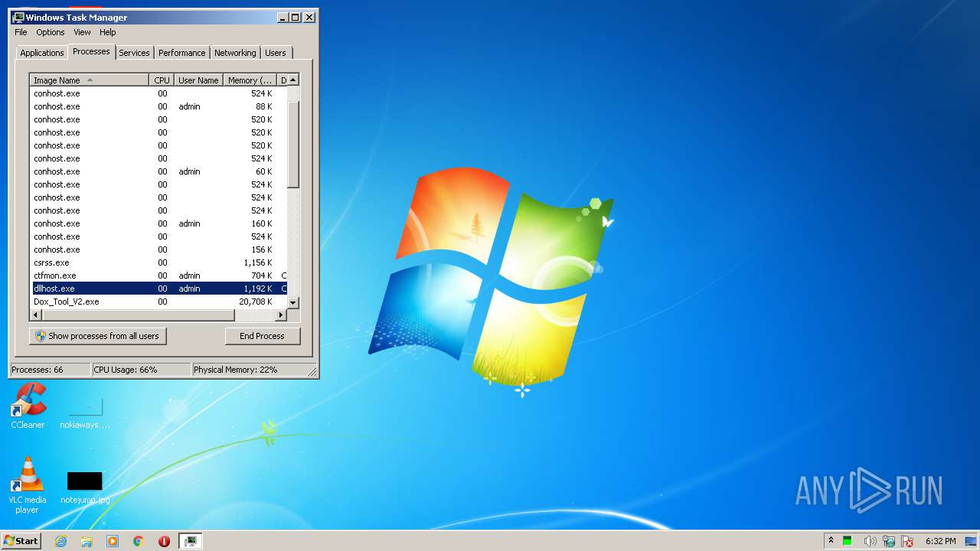Switch to the Users tab
Viewport: 980px width, 551px height.
(x=276, y=53)
